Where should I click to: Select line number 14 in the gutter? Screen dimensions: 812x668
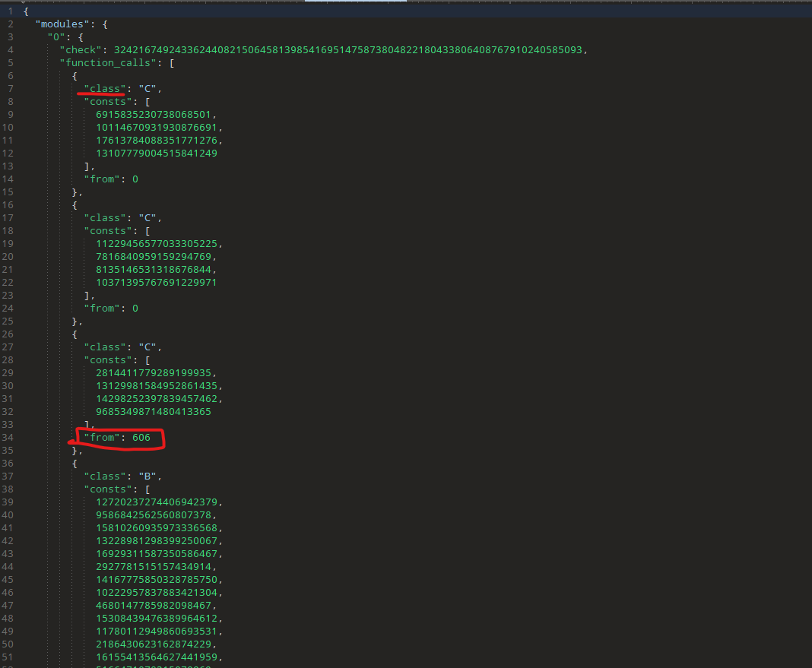(10, 179)
